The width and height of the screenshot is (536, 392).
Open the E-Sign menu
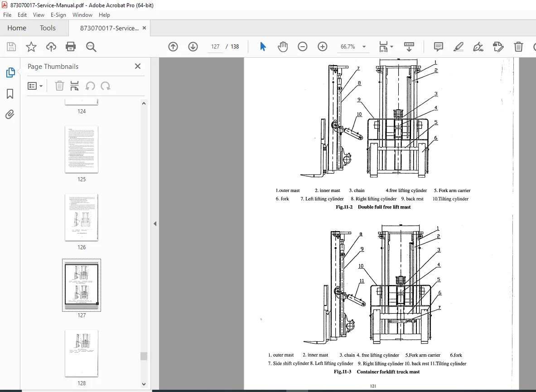point(58,15)
